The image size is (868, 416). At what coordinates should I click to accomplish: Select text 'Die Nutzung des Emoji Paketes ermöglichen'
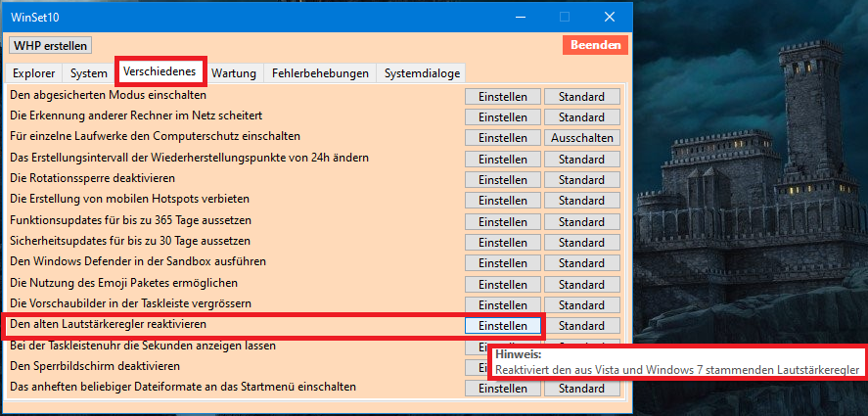(124, 283)
